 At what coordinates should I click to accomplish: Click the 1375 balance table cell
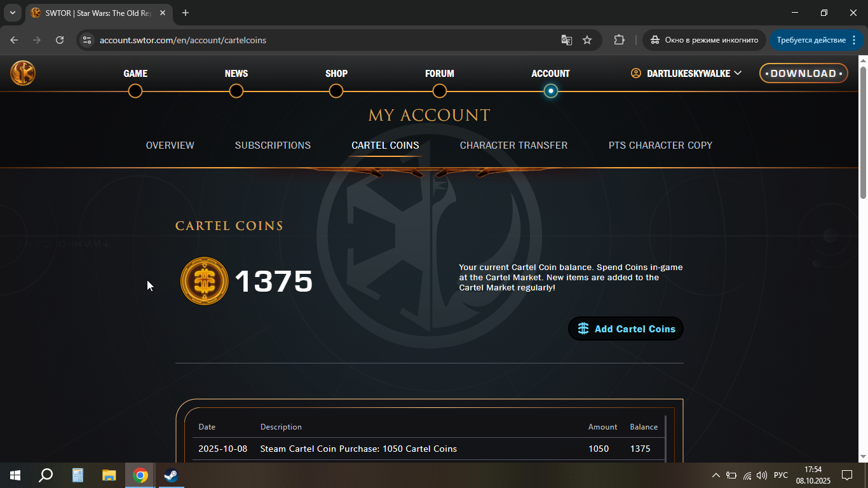640,449
